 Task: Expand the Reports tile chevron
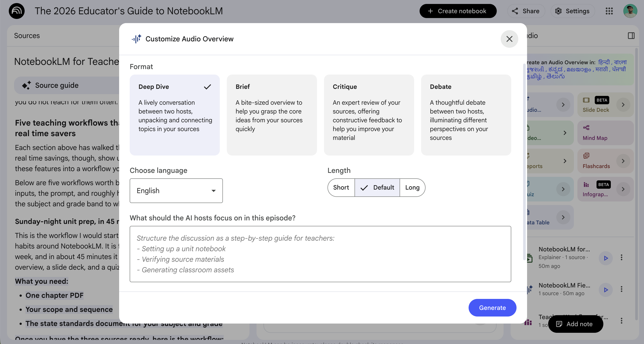click(x=565, y=161)
